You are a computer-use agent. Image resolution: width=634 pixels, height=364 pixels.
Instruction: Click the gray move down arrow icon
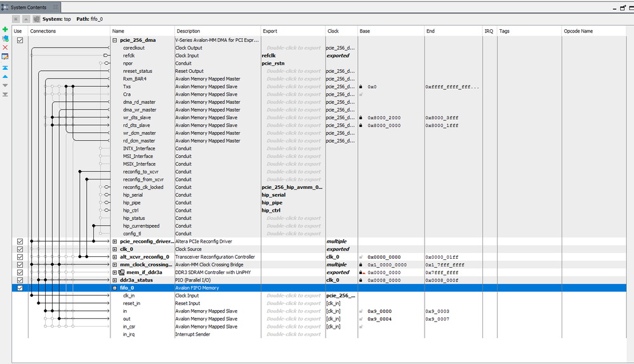tap(5, 85)
